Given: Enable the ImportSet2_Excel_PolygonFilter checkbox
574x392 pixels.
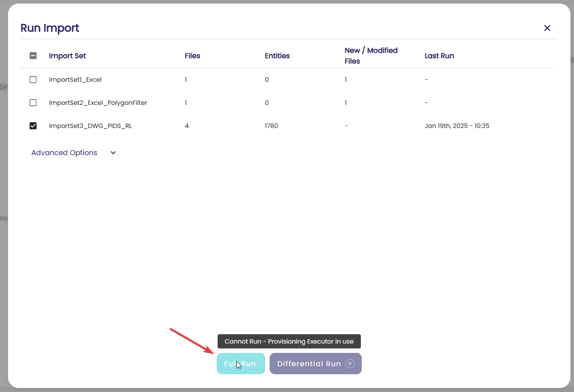Looking at the screenshot, I should tap(33, 103).
